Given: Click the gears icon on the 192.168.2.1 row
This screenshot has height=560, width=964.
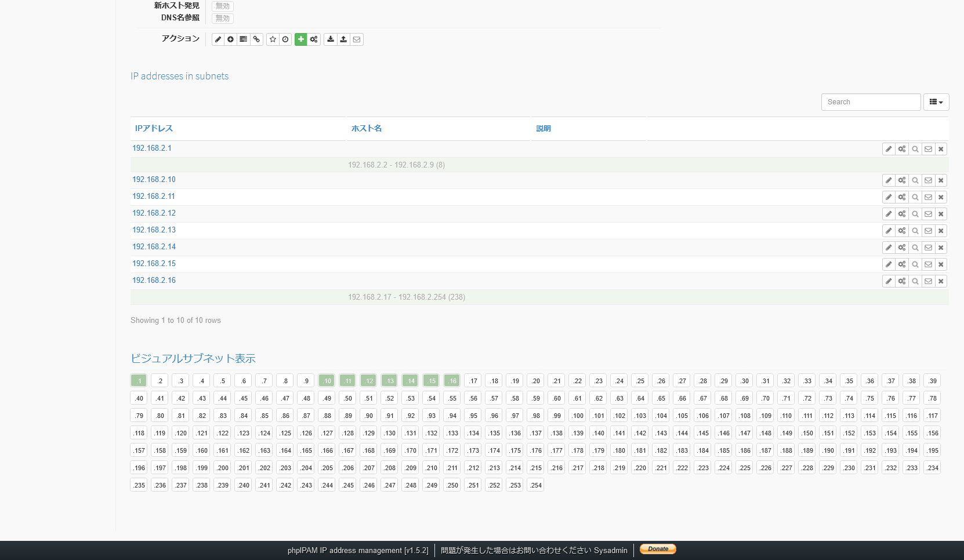Looking at the screenshot, I should [902, 149].
